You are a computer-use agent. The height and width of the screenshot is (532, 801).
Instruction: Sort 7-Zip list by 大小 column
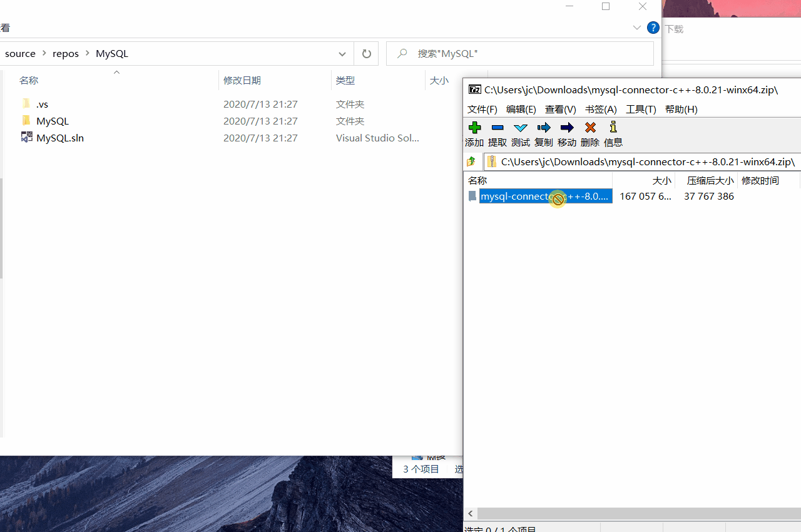661,180
